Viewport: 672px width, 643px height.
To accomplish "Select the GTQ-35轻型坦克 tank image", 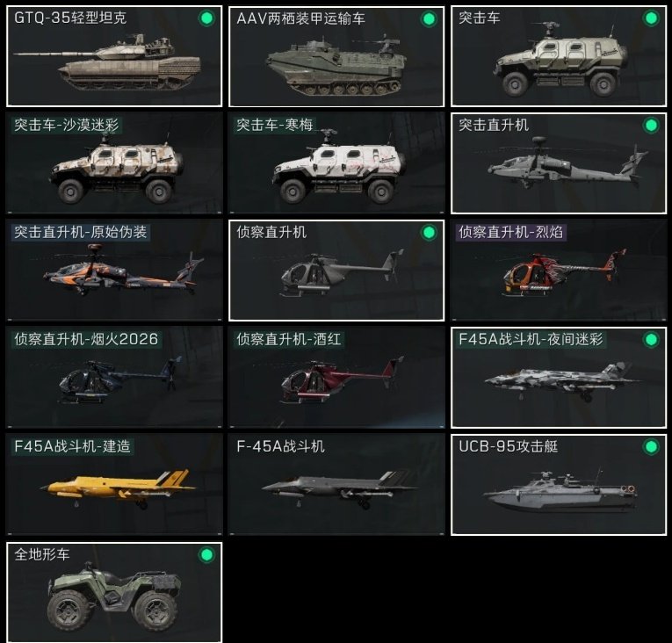I will click(107, 63).
